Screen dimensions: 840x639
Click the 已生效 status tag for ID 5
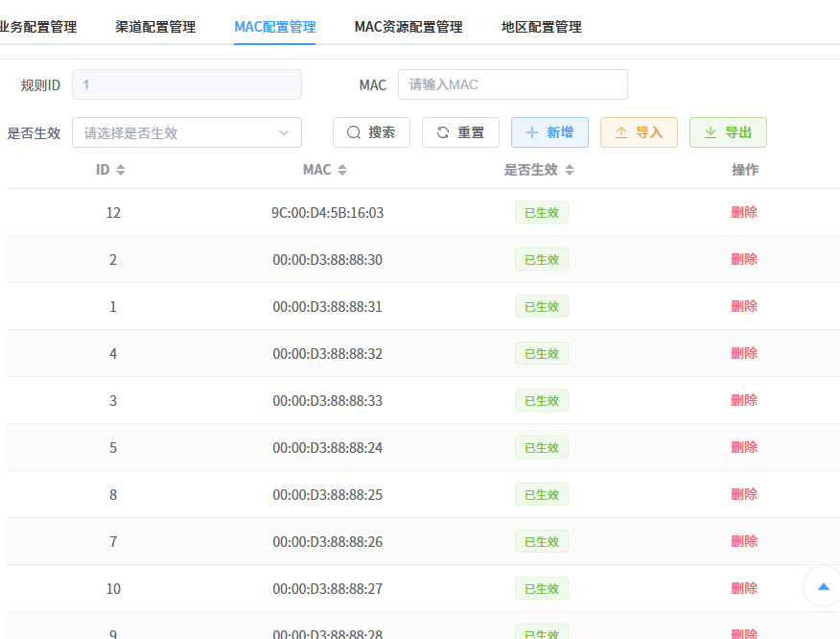(541, 447)
